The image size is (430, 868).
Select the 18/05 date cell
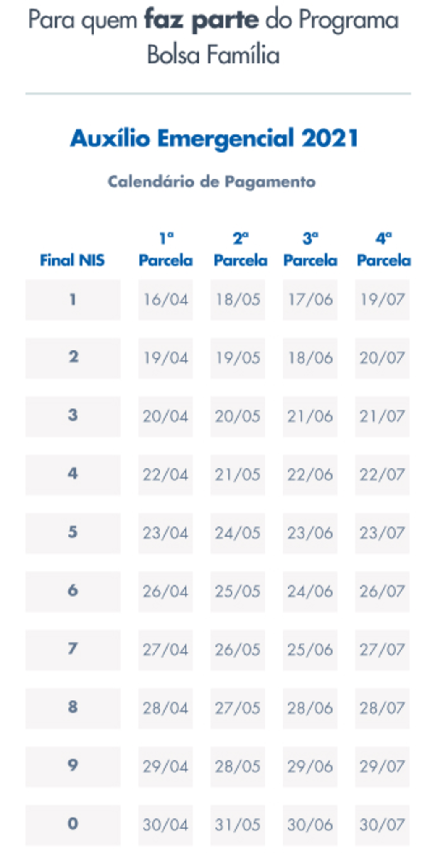coord(238,300)
